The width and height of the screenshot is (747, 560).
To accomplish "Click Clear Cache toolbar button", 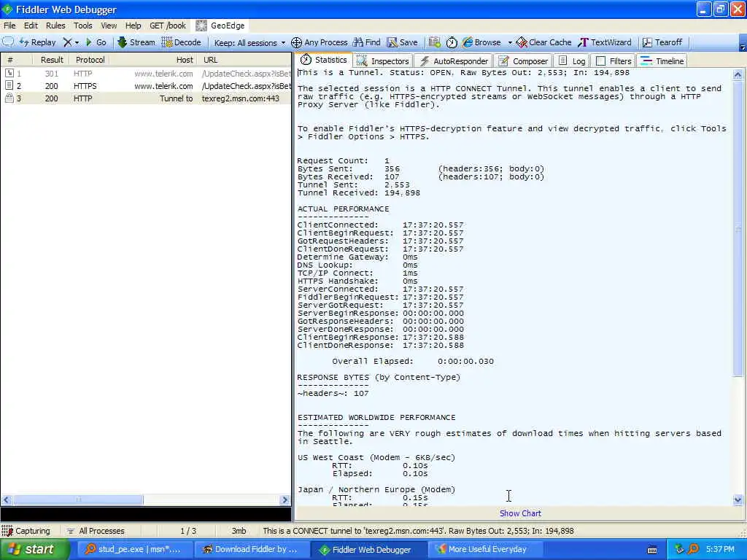I will click(543, 42).
